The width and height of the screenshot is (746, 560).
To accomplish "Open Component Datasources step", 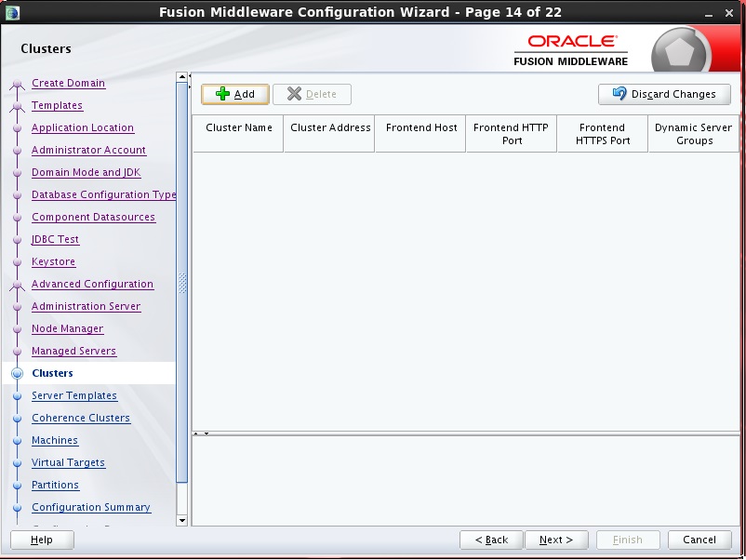I will (93, 217).
